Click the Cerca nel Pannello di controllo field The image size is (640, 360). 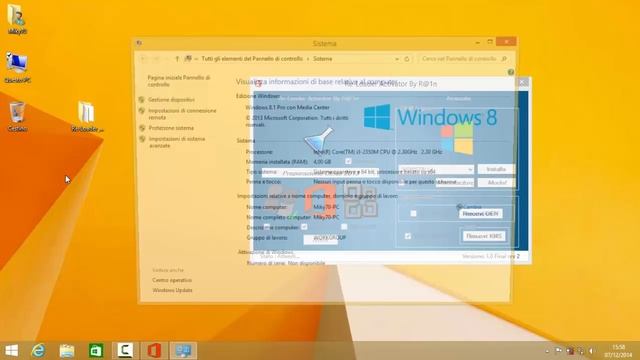(x=463, y=59)
